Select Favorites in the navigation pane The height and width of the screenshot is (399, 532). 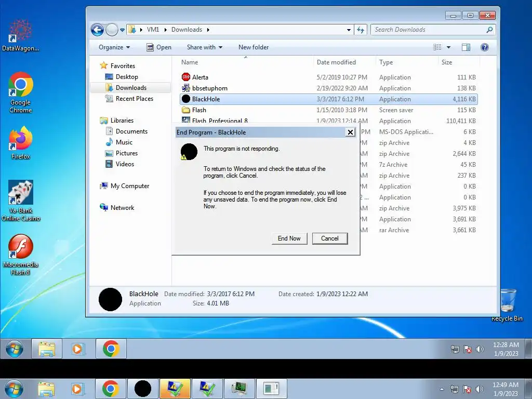coord(117,66)
